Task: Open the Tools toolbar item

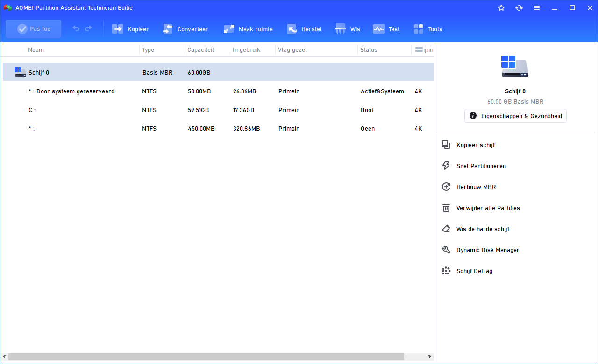Action: click(x=428, y=29)
